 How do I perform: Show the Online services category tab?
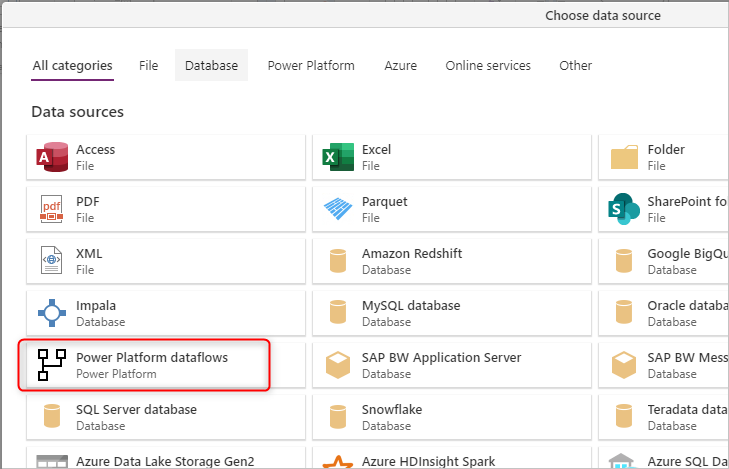488,66
